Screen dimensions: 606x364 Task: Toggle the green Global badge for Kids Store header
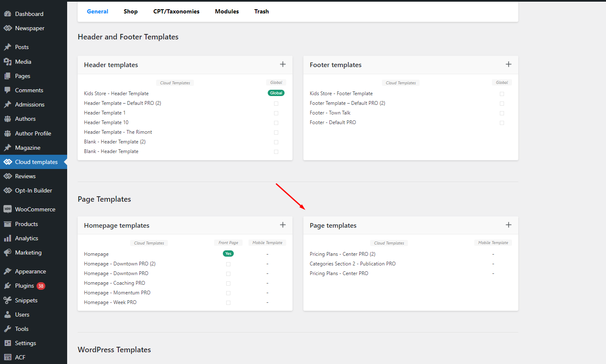click(276, 93)
